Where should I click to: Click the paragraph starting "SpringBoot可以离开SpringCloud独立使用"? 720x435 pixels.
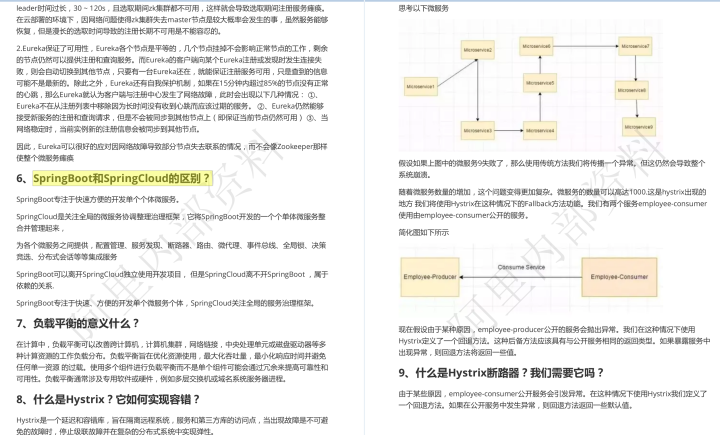click(172, 280)
